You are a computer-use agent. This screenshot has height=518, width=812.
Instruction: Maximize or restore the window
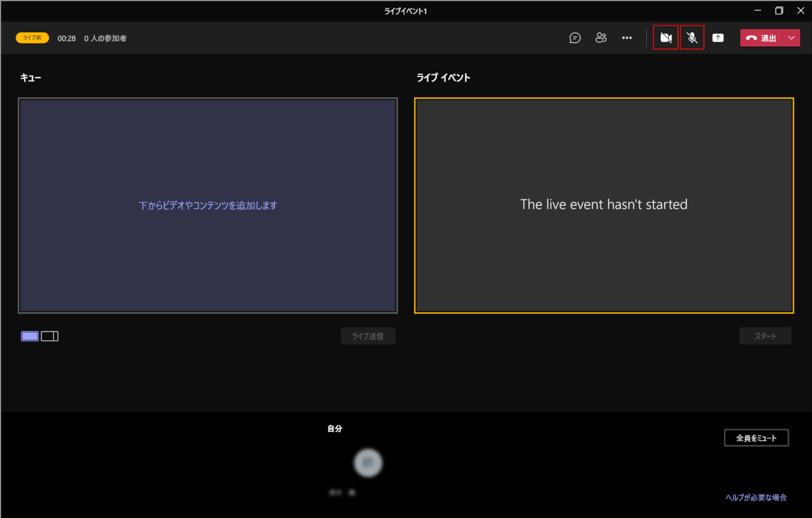pyautogui.click(x=779, y=10)
